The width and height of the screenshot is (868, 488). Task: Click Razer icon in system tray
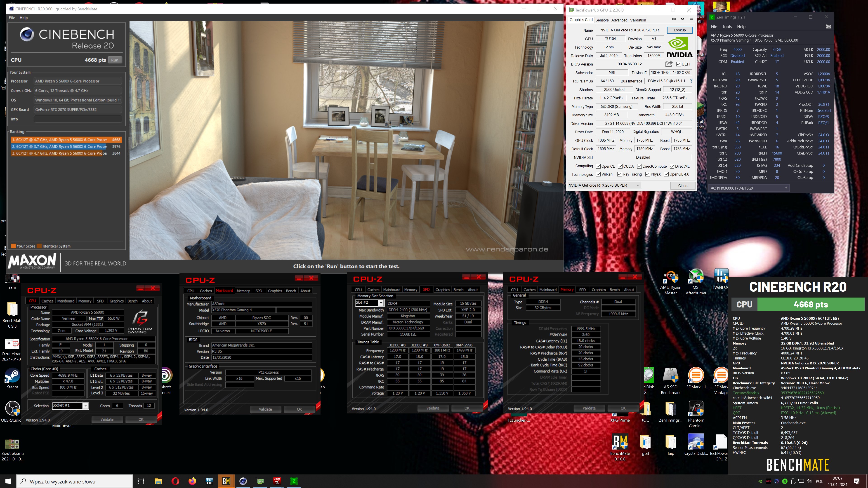point(785,481)
